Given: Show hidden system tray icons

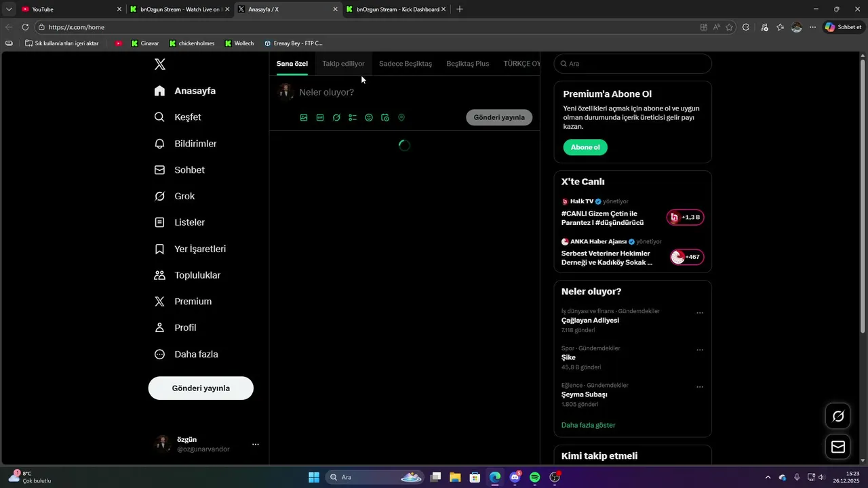Looking at the screenshot, I should pyautogui.click(x=768, y=477).
